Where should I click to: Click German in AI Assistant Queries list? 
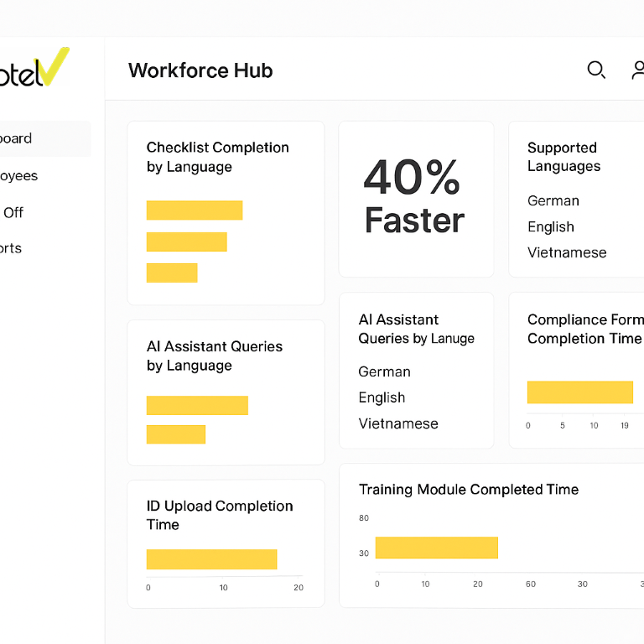click(x=384, y=372)
